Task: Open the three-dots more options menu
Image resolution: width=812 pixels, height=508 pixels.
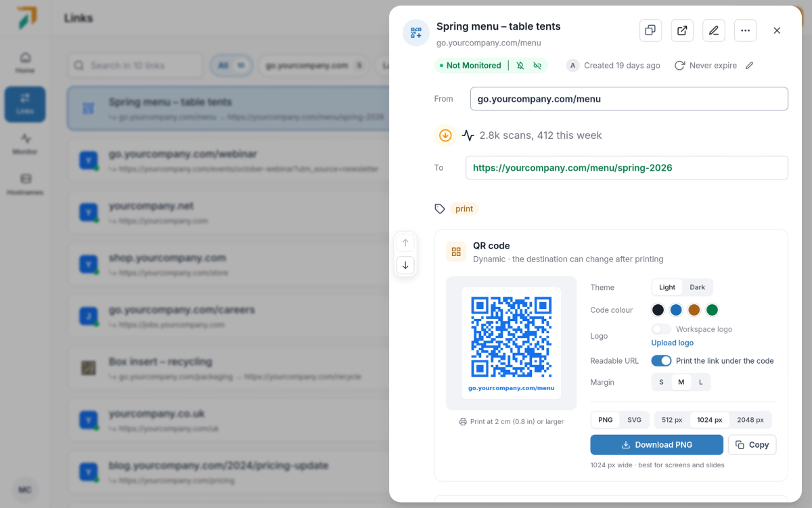Action: click(x=745, y=30)
